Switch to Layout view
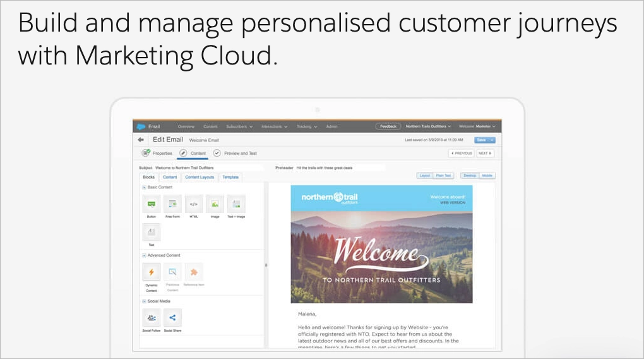Image resolution: width=644 pixels, height=359 pixels. [425, 176]
